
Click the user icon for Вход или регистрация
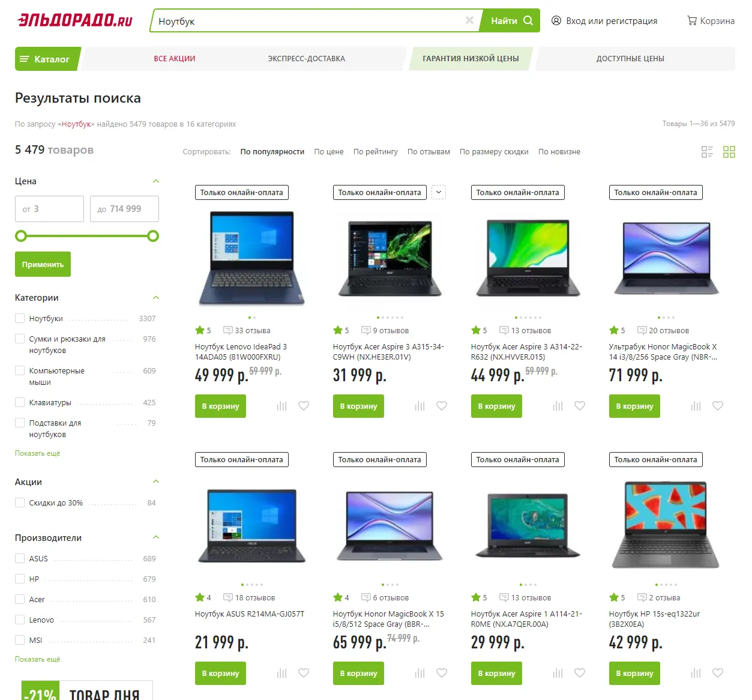(x=556, y=20)
